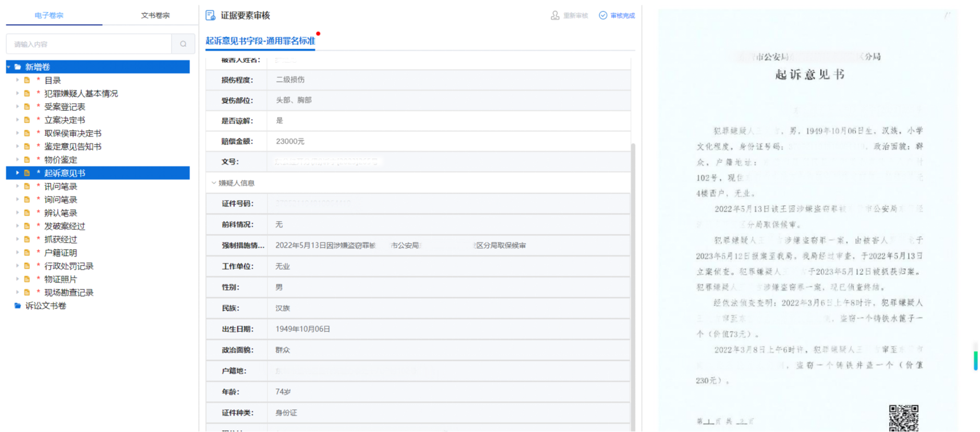Switch to the 电子卷宗 tab
Image resolution: width=980 pixels, height=432 pixels.
[49, 15]
